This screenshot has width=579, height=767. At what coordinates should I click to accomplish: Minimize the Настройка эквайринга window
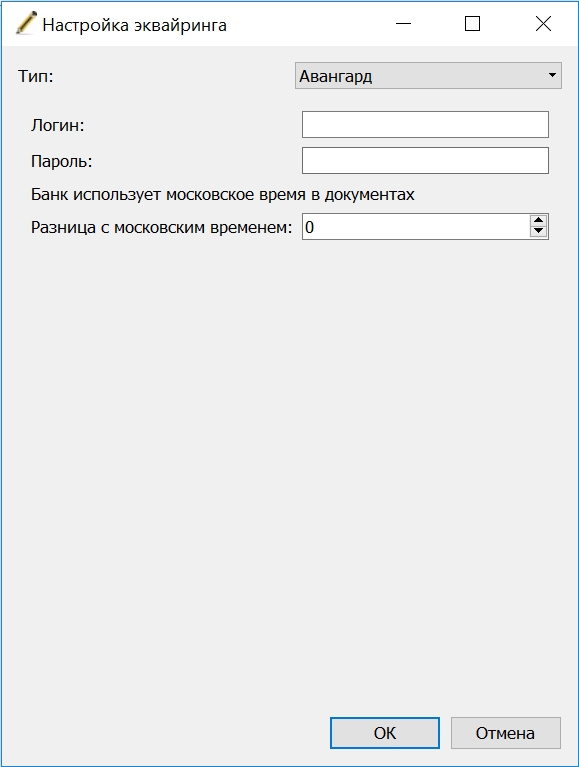point(403,23)
